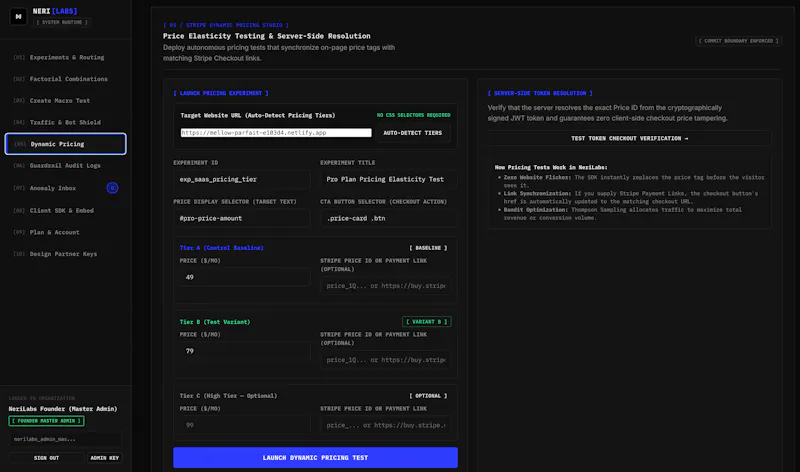Click 'No CSS Selectors Required' text
The height and width of the screenshot is (472, 800).
(x=413, y=115)
